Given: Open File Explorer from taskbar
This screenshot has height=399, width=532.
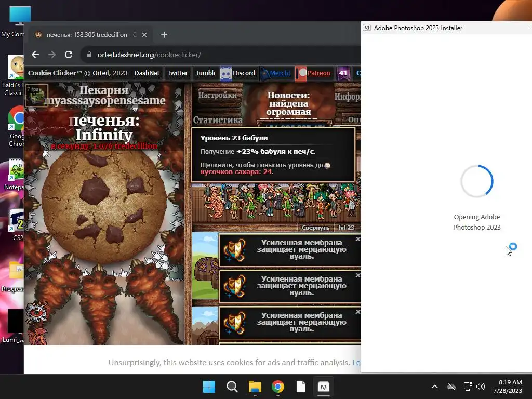Looking at the screenshot, I should [255, 387].
